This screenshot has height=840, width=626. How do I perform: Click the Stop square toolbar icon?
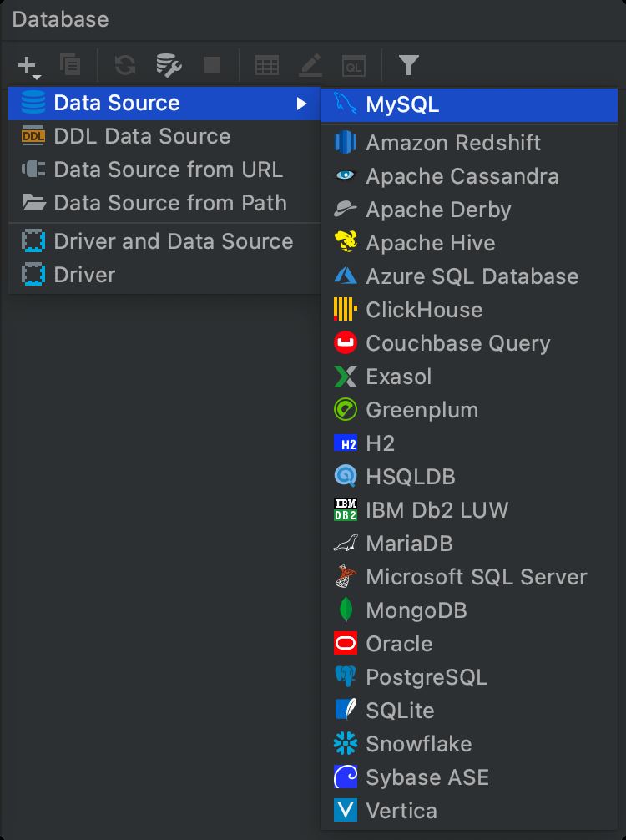click(x=212, y=65)
